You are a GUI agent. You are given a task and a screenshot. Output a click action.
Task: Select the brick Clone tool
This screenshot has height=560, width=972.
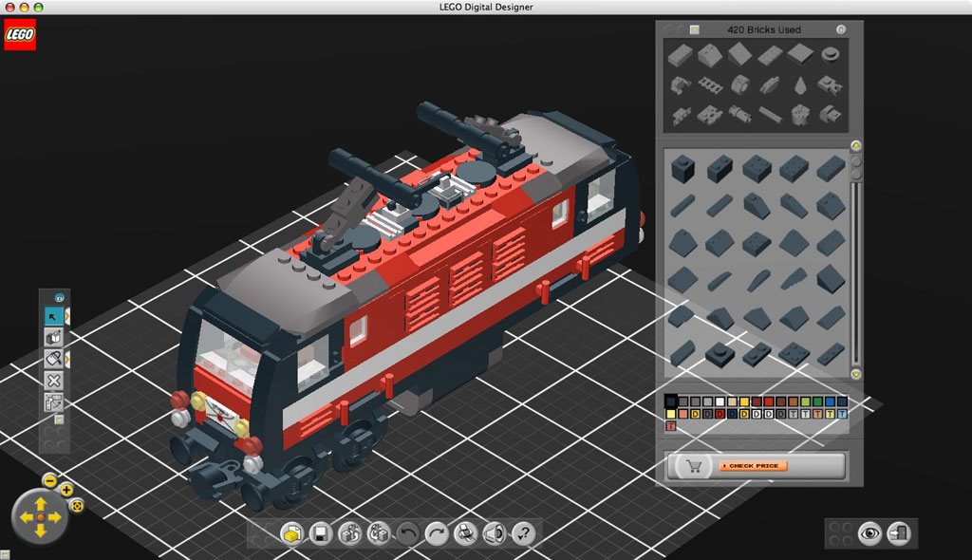(53, 338)
